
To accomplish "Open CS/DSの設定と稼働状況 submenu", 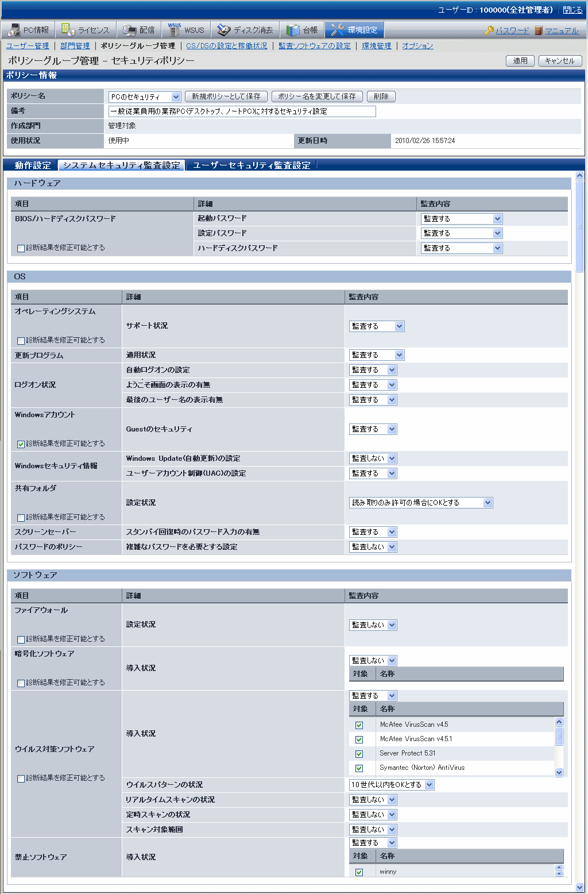I will (x=227, y=46).
